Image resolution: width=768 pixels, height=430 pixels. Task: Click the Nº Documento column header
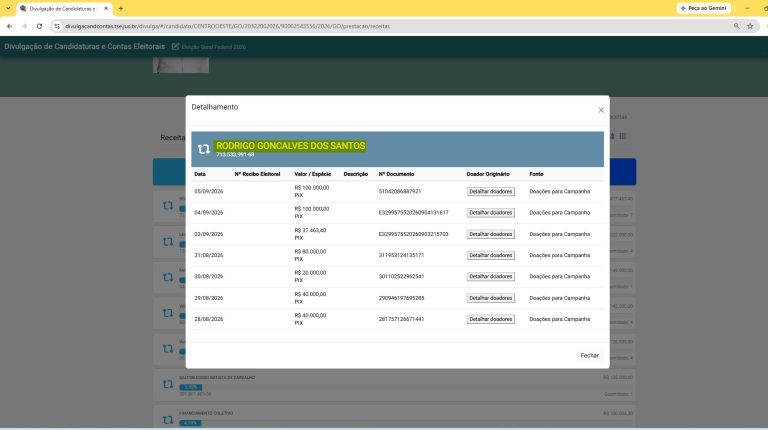[396, 174]
